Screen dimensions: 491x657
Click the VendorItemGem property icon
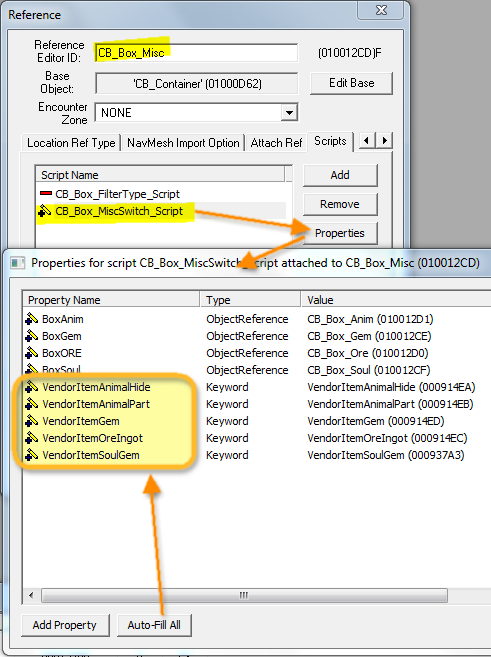[x=31, y=421]
